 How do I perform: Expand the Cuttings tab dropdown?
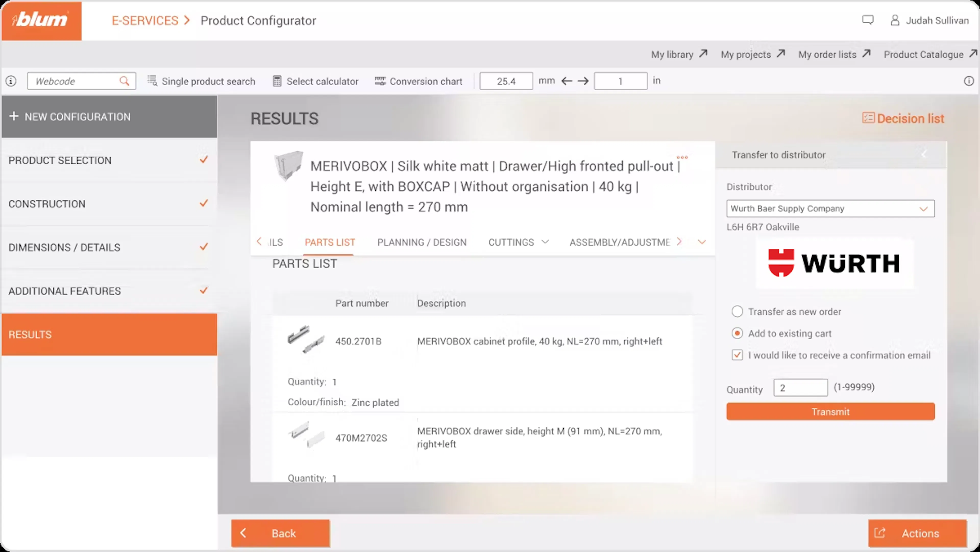pos(545,242)
